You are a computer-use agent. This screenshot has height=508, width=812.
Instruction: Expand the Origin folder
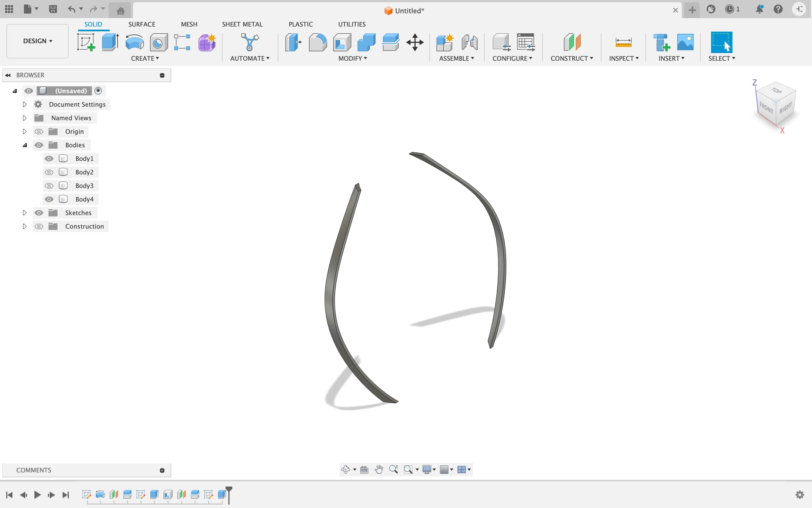point(25,131)
